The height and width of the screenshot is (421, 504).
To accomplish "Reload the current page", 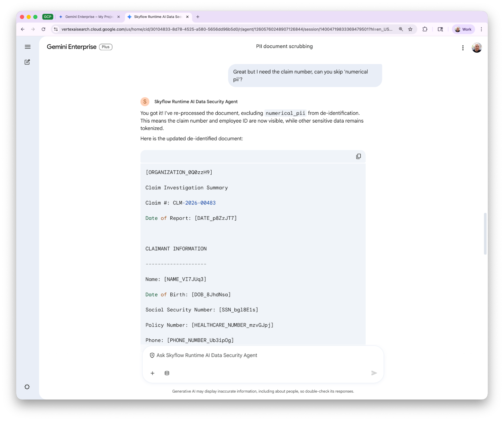I will (43, 29).
